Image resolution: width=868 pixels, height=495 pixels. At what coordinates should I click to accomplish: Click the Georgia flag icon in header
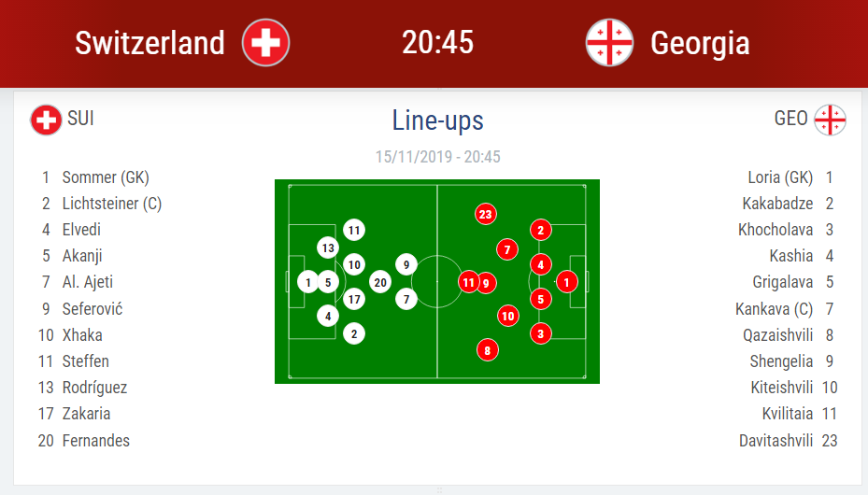click(609, 43)
